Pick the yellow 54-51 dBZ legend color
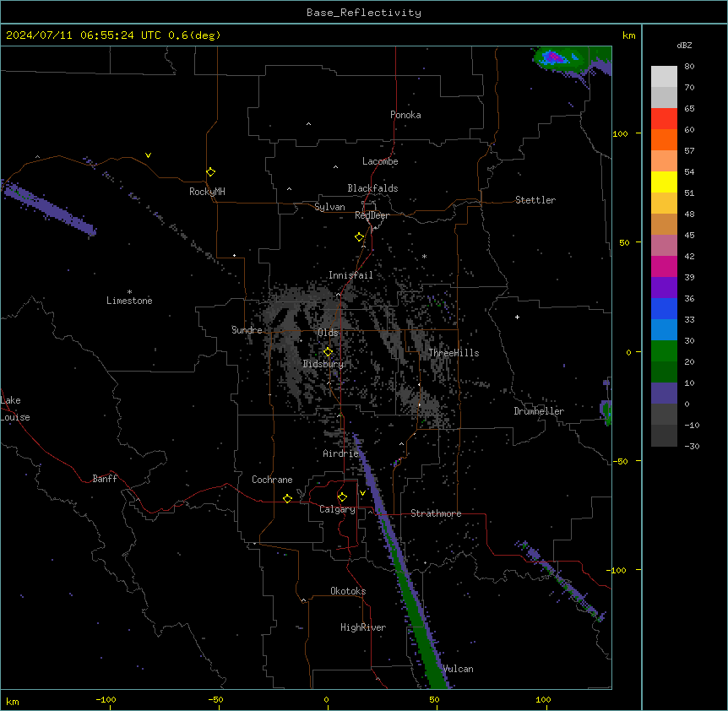The width and height of the screenshot is (728, 711). point(664,182)
